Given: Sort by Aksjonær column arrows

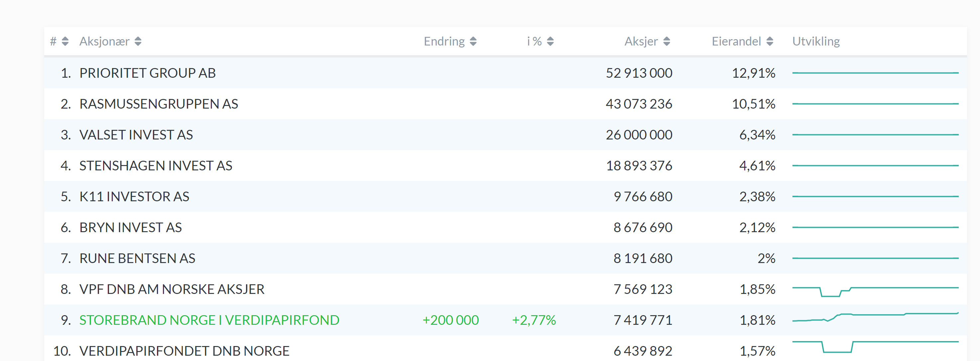Looking at the screenshot, I should coord(138,41).
